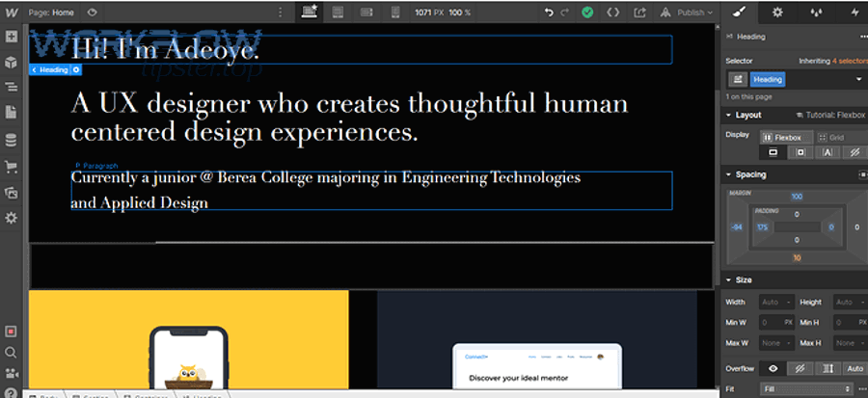This screenshot has width=868, height=398.
Task: Click the blue Heading class tag
Action: tap(768, 80)
